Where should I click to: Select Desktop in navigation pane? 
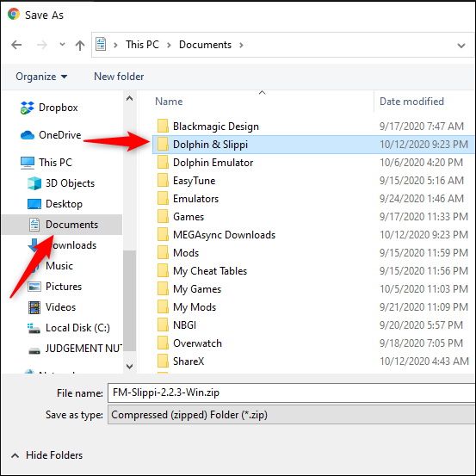pyautogui.click(x=55, y=204)
